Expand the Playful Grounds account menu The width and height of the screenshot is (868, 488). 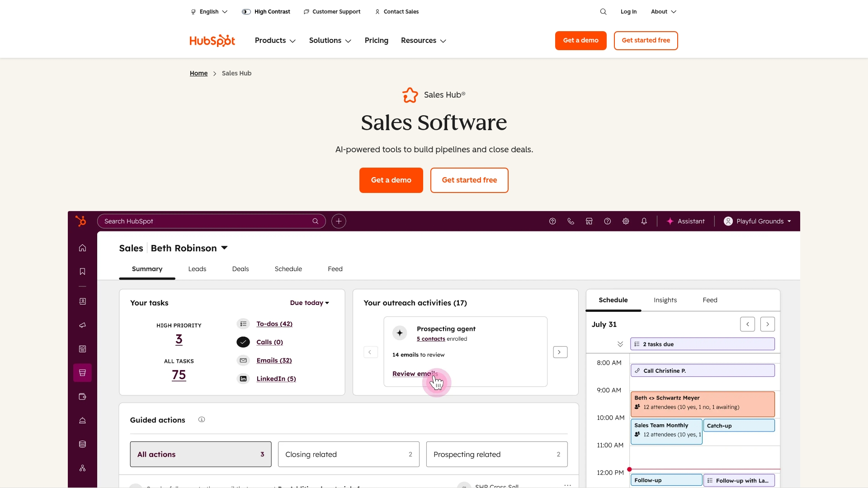(757, 221)
